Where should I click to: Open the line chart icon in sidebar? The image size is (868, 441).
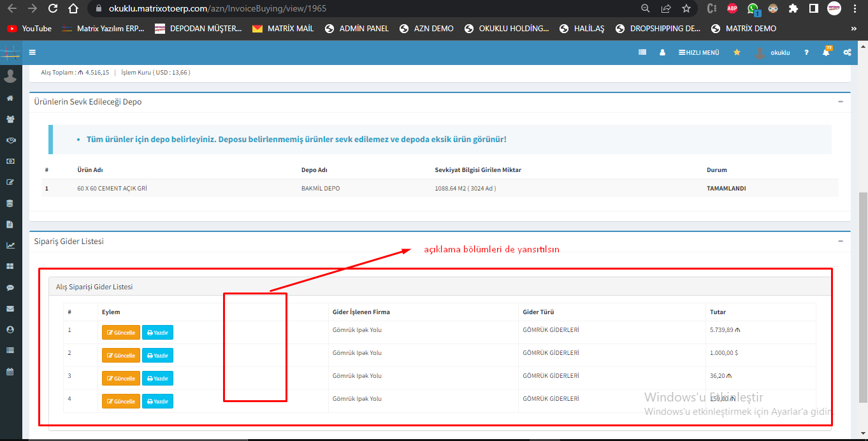[10, 245]
